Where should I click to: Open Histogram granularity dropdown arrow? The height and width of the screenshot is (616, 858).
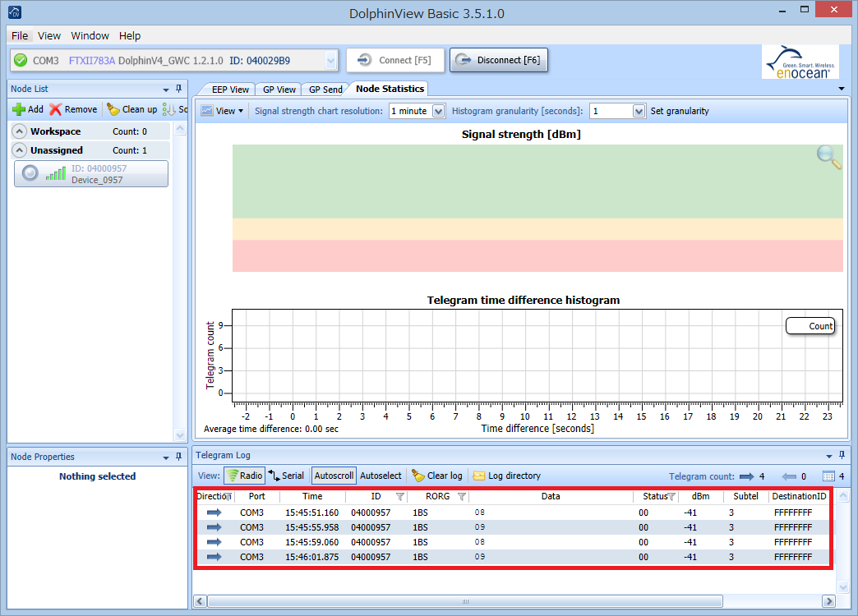639,111
